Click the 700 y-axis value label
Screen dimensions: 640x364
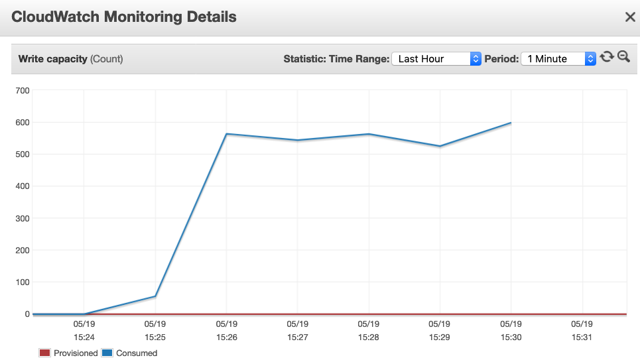[x=23, y=91]
